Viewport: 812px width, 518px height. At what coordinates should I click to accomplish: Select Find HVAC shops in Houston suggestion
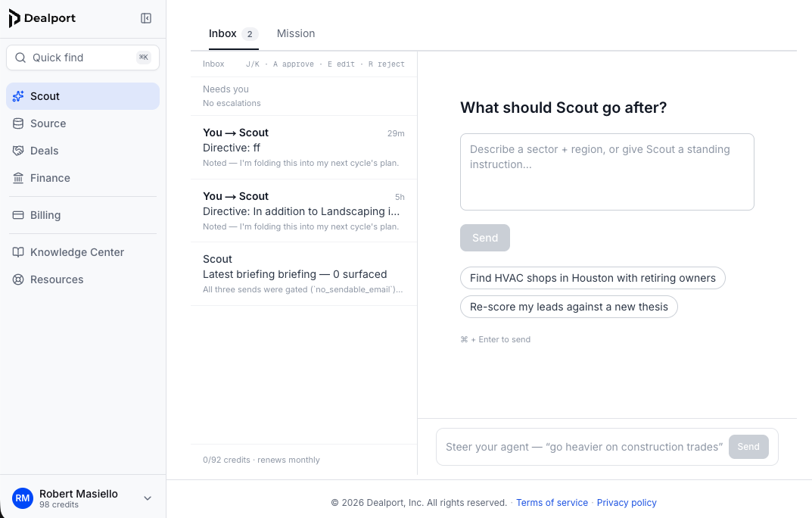coord(593,278)
